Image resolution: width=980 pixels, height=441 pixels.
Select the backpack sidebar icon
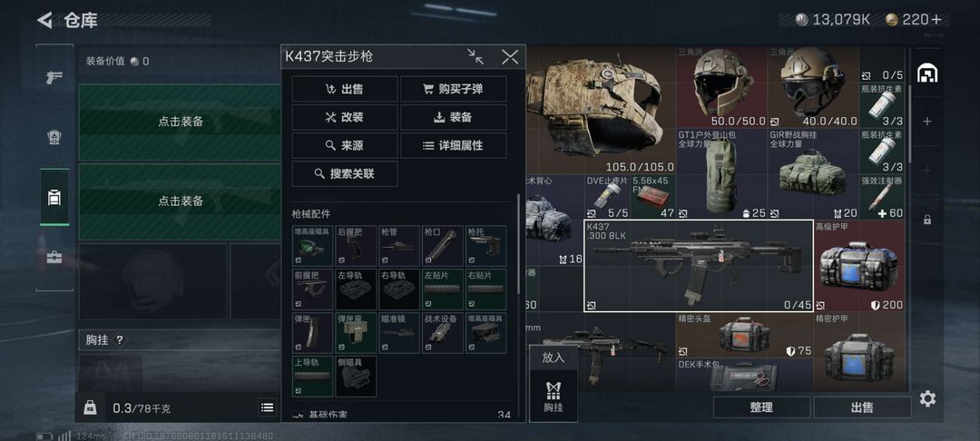pos(54,198)
